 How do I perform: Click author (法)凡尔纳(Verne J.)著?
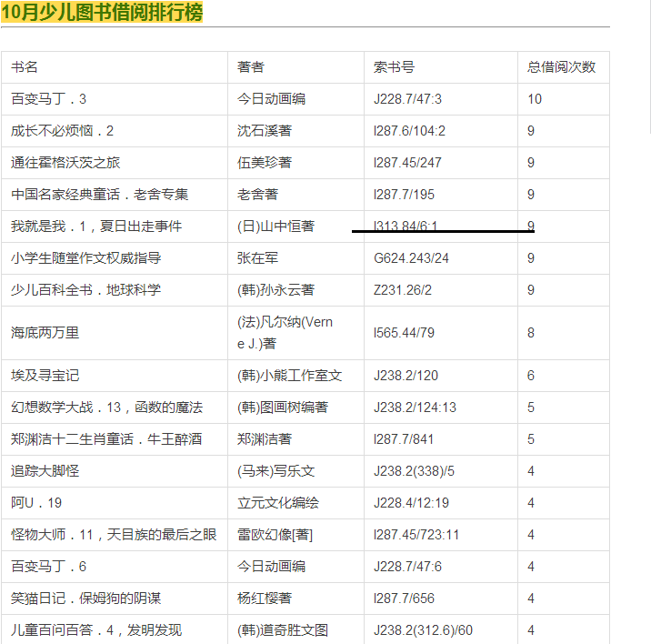point(285,333)
